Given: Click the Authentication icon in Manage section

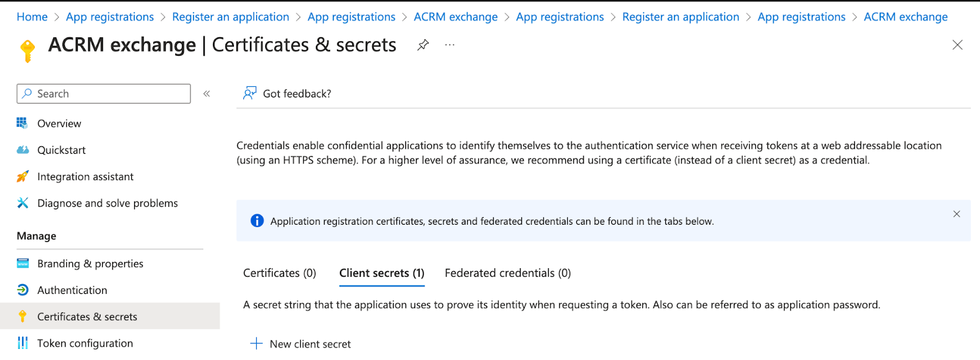Looking at the screenshot, I should (23, 290).
